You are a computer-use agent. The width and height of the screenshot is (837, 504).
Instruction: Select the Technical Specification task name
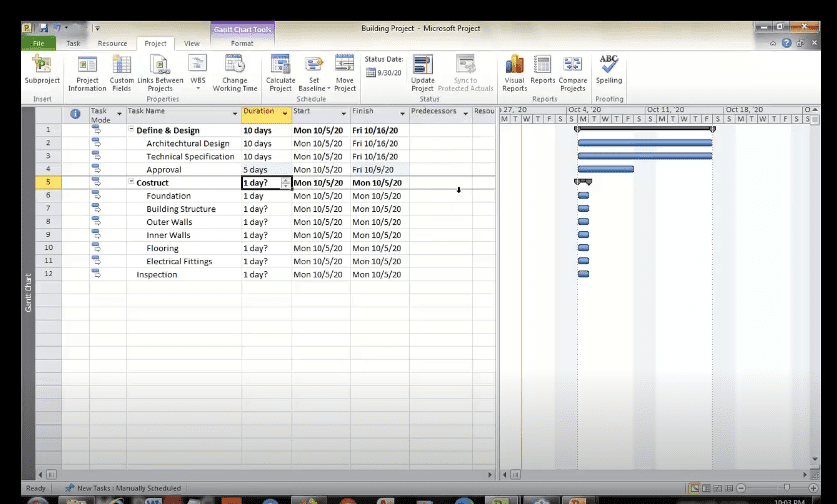click(190, 156)
